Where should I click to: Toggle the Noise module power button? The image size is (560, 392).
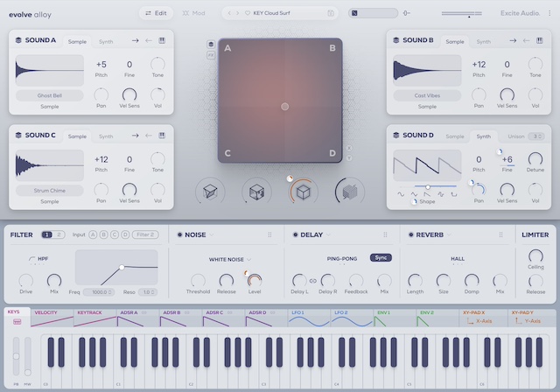click(x=179, y=235)
